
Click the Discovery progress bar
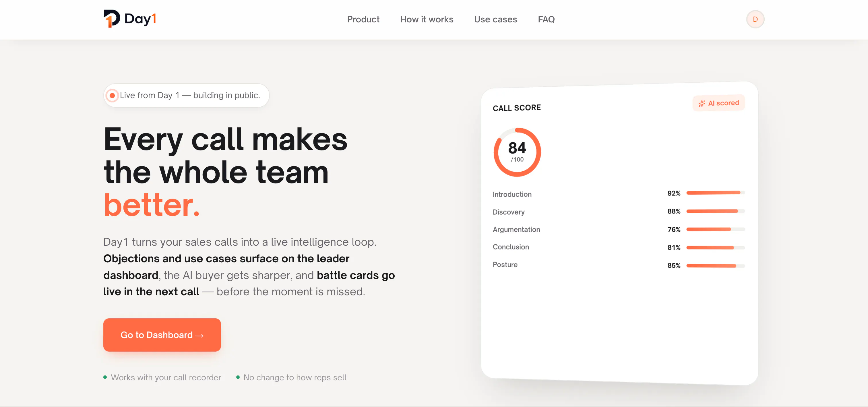[x=716, y=211]
